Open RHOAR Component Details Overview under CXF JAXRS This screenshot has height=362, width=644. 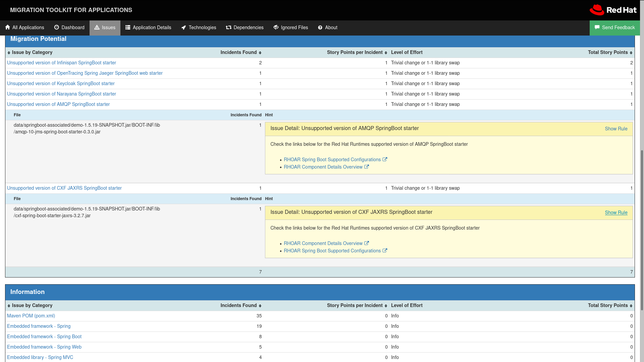point(323,243)
